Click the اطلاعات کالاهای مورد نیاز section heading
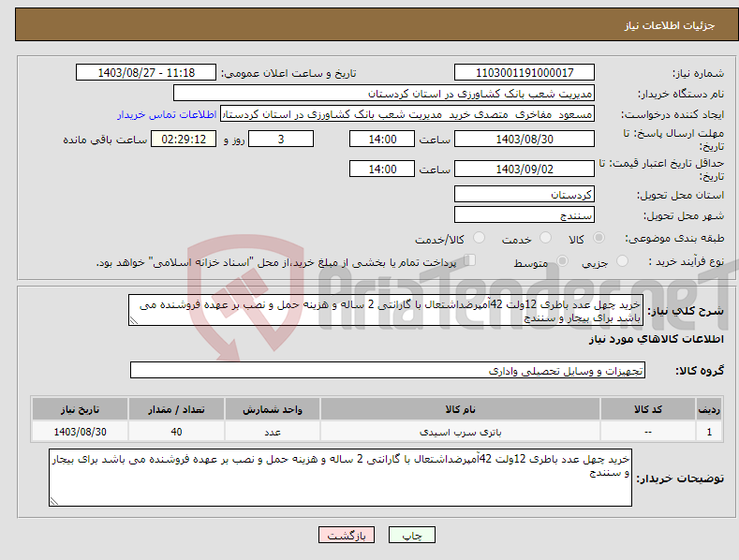 point(656,339)
